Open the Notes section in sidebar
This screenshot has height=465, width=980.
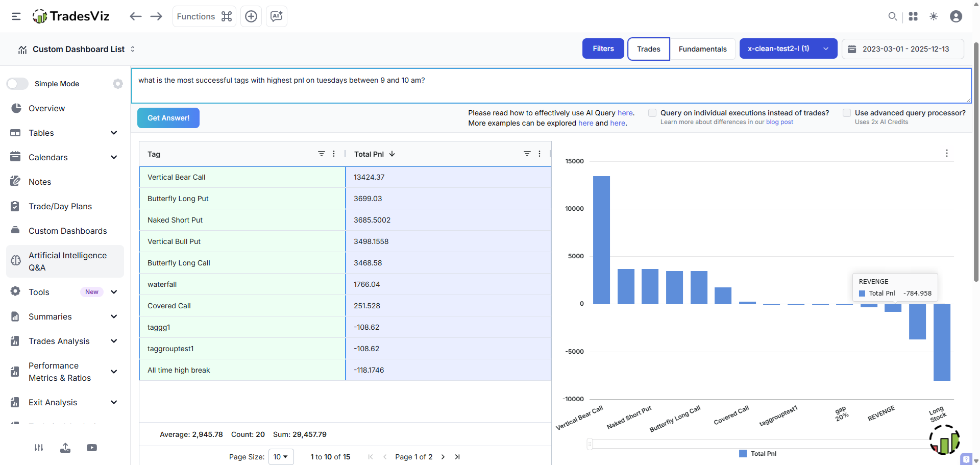[39, 181]
